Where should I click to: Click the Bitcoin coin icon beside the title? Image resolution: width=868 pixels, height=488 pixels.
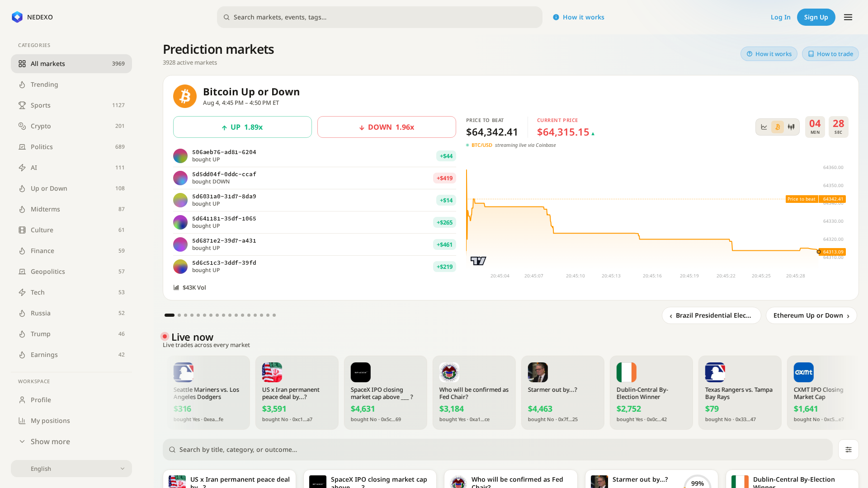pyautogui.click(x=185, y=96)
